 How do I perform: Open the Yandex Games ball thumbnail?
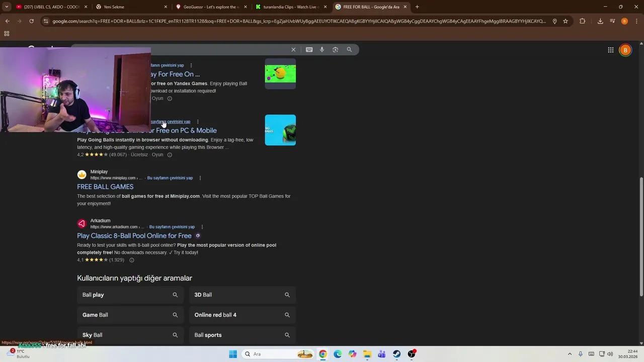click(x=280, y=74)
